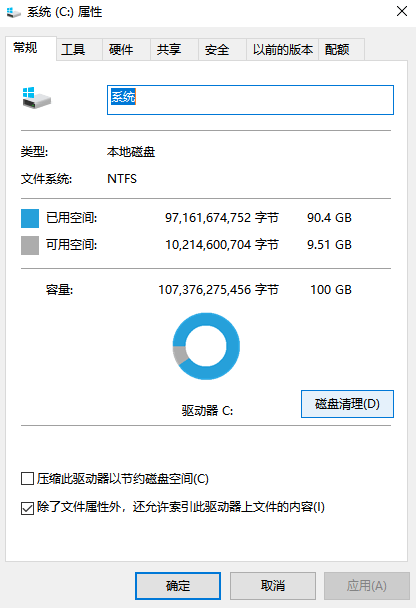Click the drive name field containing 系统
Screen dimensions: 416x608
click(x=250, y=100)
